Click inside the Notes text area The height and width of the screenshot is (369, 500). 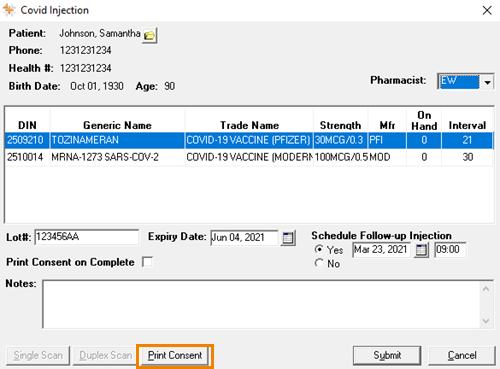click(x=261, y=304)
